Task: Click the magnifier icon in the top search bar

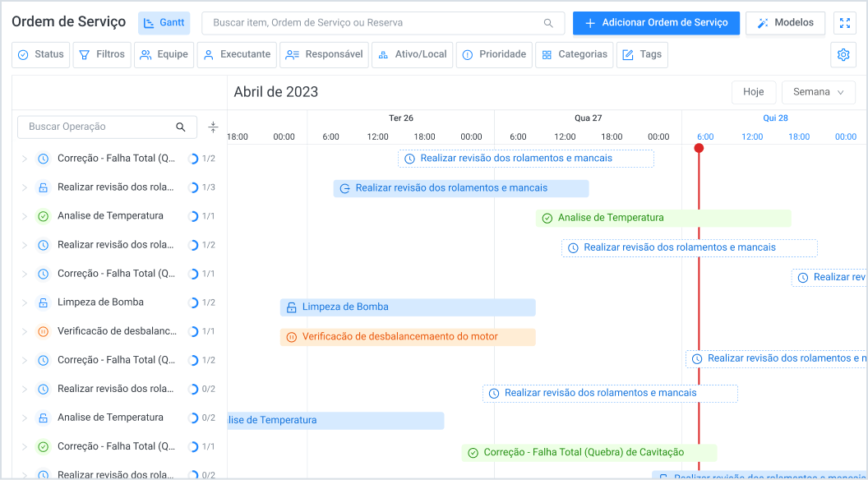Action: [548, 23]
